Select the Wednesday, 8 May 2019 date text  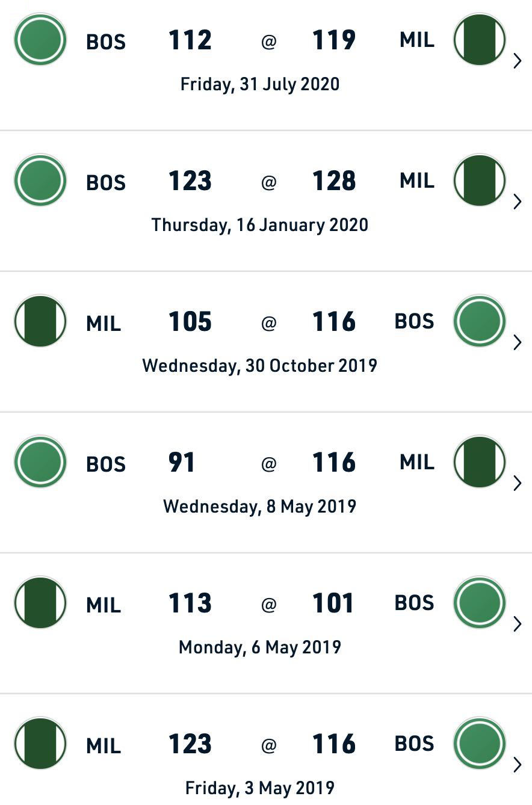pyautogui.click(x=260, y=507)
